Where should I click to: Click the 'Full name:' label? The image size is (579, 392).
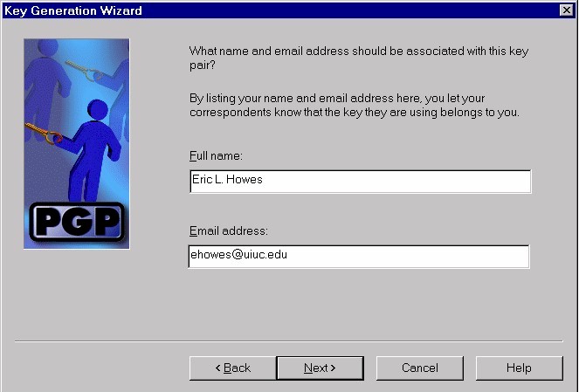pyautogui.click(x=216, y=155)
